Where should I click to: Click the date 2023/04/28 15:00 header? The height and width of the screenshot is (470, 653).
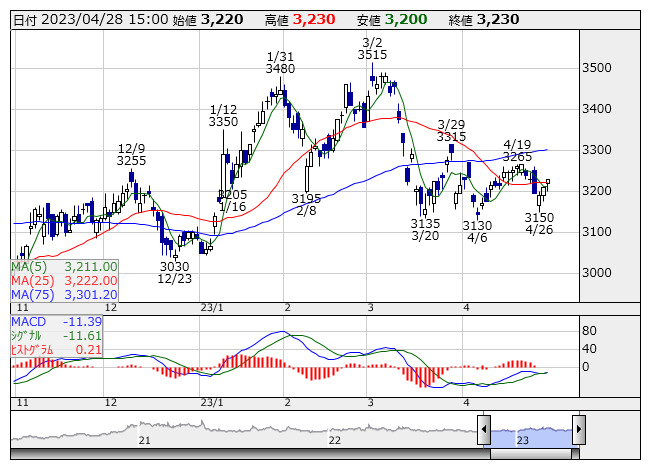click(91, 20)
